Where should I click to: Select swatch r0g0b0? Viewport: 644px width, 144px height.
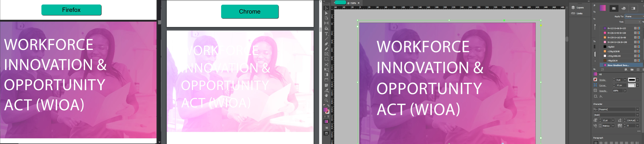coord(621,47)
